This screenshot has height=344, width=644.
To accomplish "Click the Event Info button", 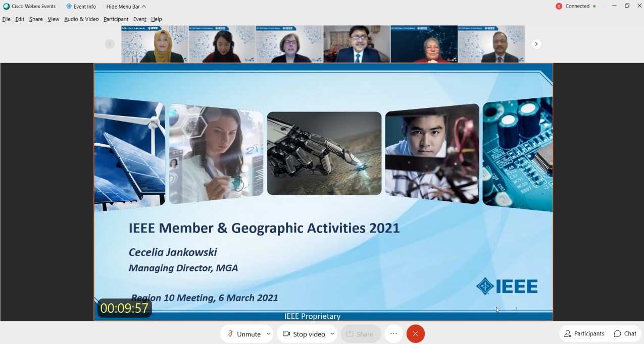I will pos(81,7).
